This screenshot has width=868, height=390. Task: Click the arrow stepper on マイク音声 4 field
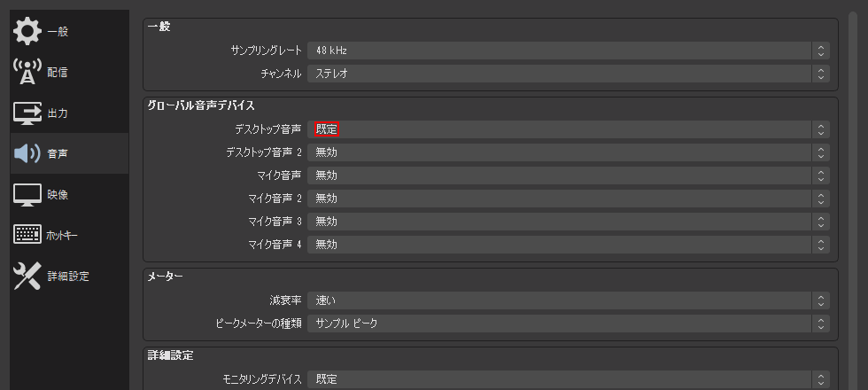(x=821, y=245)
